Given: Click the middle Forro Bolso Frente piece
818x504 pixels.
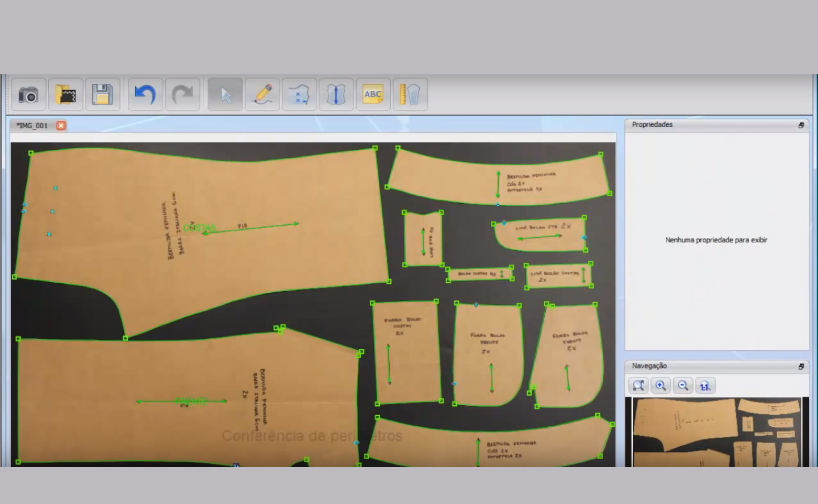Looking at the screenshot, I should [x=489, y=354].
